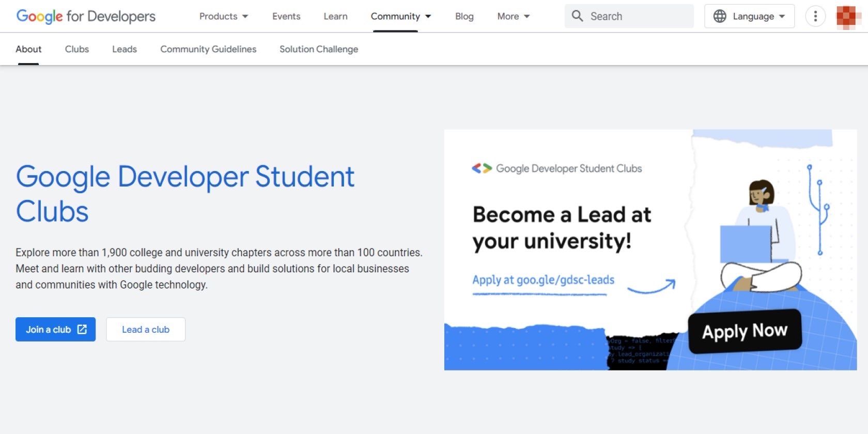Expand the Community dropdown menu
The width and height of the screenshot is (868, 434).
tap(401, 16)
